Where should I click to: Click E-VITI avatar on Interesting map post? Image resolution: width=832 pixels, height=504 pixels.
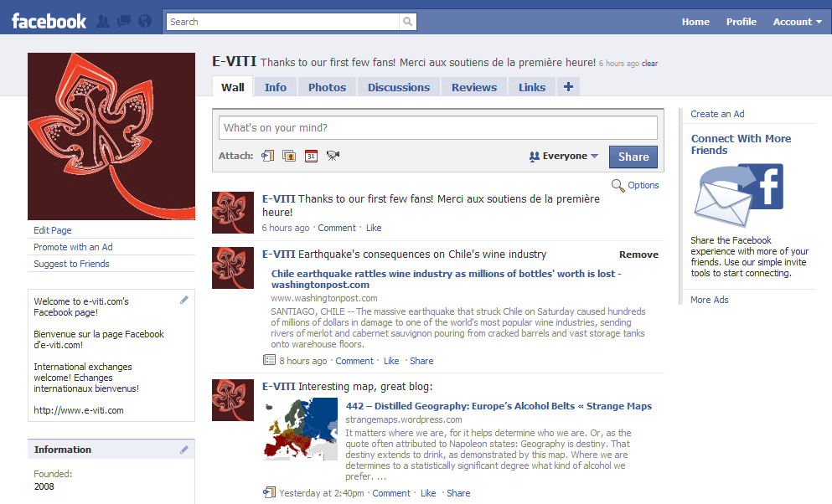click(x=233, y=400)
